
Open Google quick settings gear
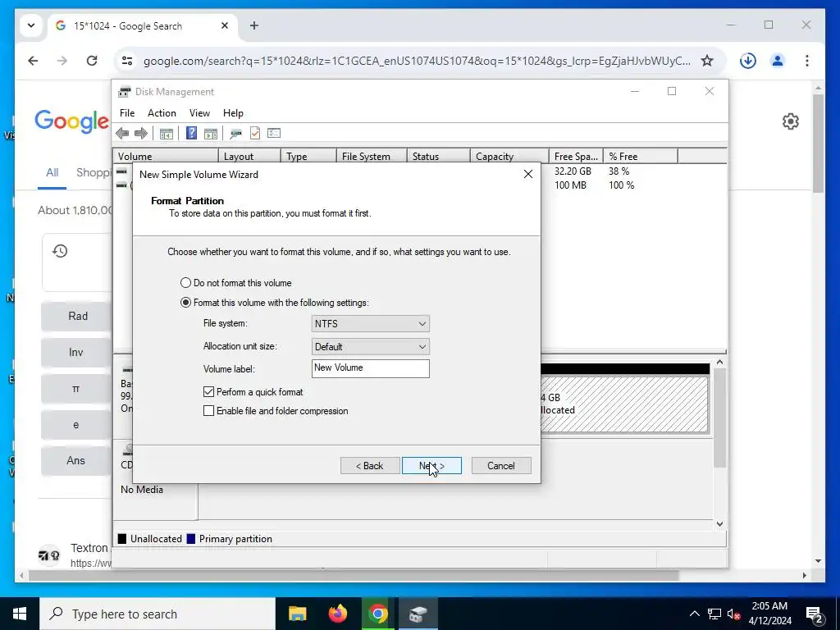point(791,121)
